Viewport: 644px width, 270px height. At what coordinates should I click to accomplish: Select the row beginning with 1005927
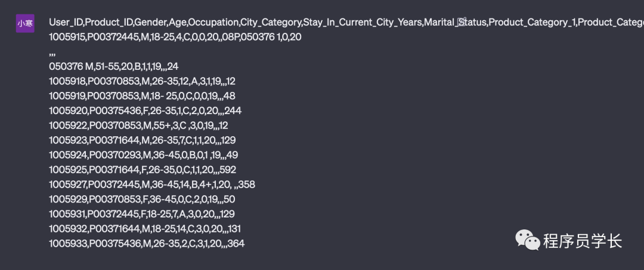pos(151,185)
